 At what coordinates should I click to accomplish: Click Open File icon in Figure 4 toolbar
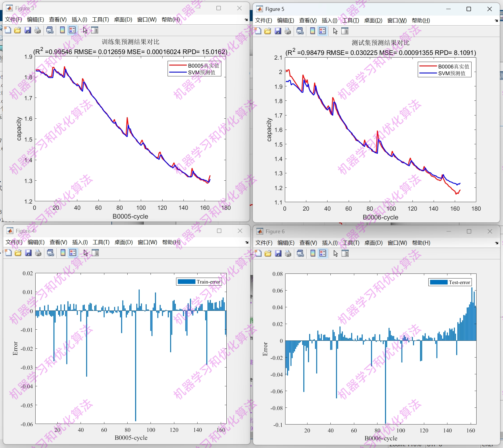click(x=18, y=253)
